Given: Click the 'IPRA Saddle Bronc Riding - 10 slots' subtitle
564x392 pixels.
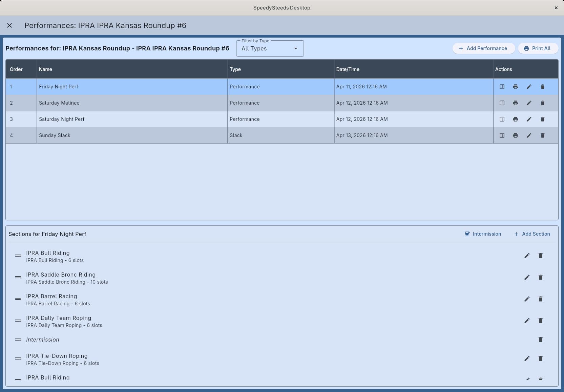Looking at the screenshot, I should [x=67, y=282].
